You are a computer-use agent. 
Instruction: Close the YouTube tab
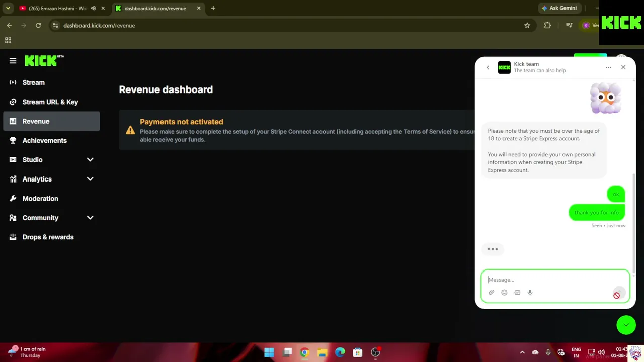coord(103,8)
